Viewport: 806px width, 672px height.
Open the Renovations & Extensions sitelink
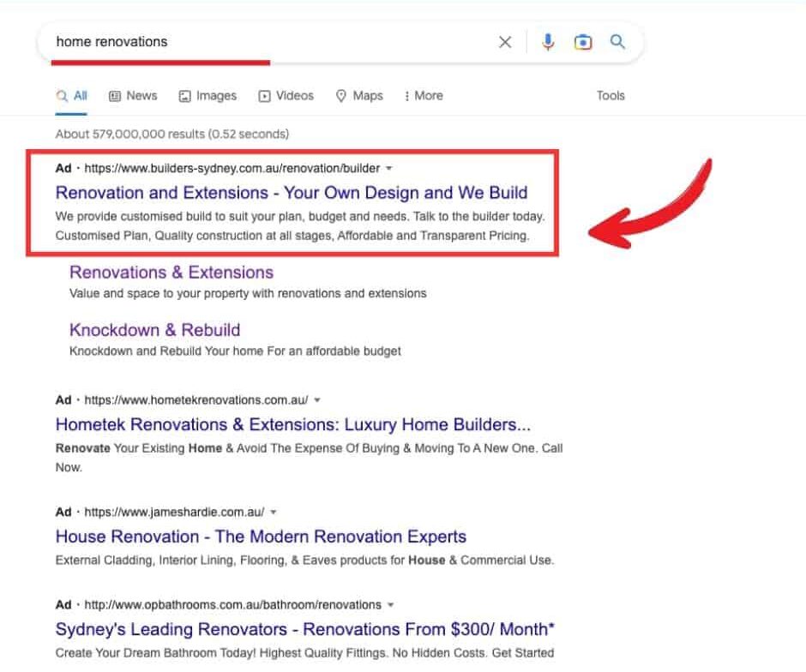click(x=171, y=273)
